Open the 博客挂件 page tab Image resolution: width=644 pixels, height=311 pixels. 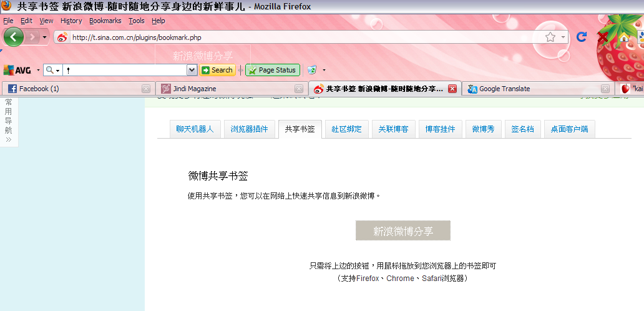[441, 129]
